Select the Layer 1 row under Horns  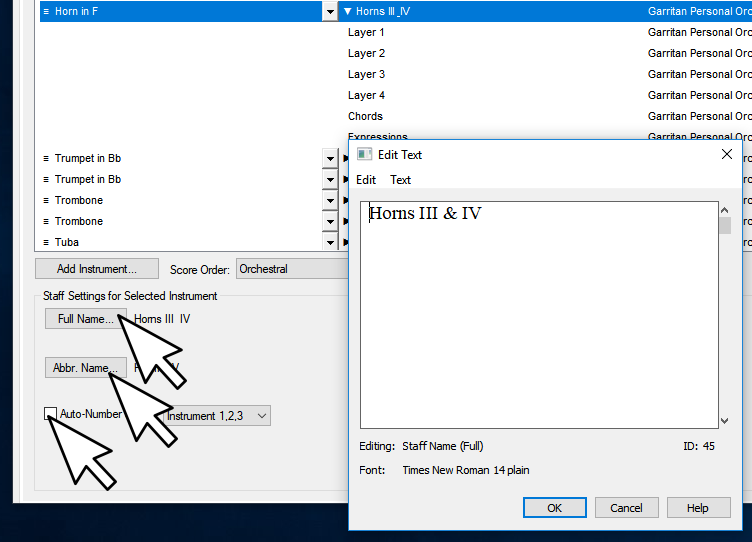(x=366, y=32)
